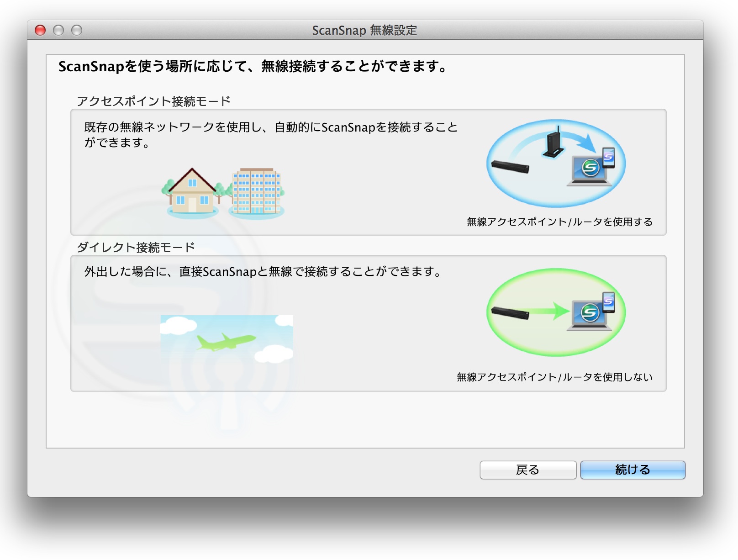Click the 無線アクセスポイント/ルータを使用しない caption
The height and width of the screenshot is (560, 738).
(554, 377)
